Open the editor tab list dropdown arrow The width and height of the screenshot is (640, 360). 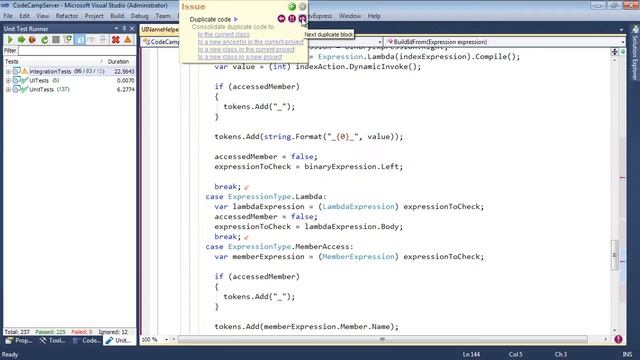[622, 29]
